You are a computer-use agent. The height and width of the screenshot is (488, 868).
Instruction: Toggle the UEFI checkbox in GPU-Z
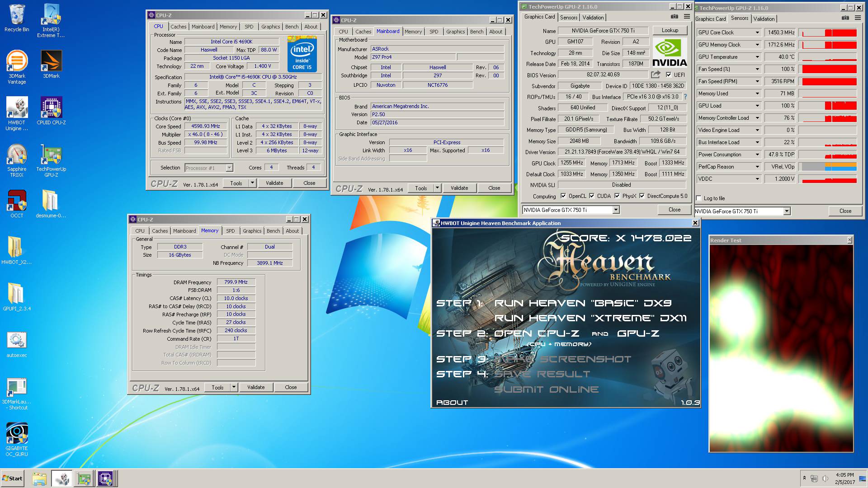coord(669,75)
